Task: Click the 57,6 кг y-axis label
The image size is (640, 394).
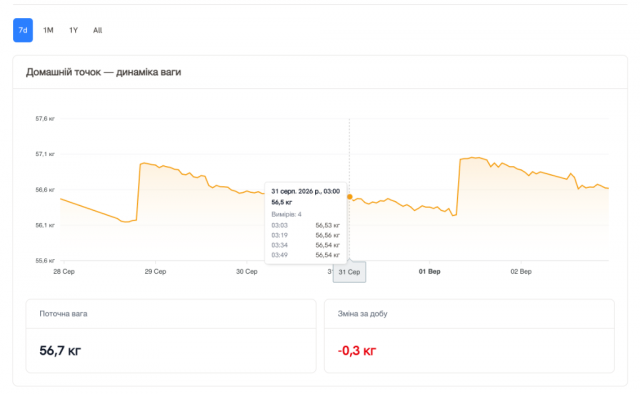Action: (x=45, y=119)
